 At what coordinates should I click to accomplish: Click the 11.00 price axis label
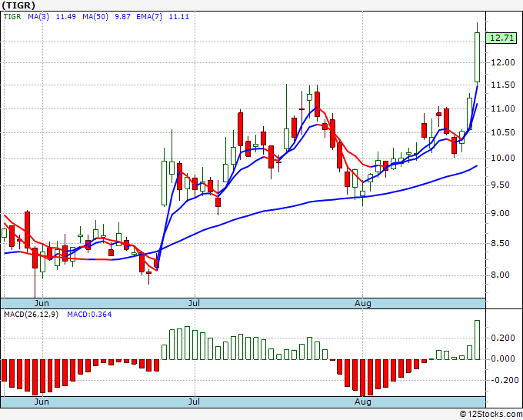[503, 108]
